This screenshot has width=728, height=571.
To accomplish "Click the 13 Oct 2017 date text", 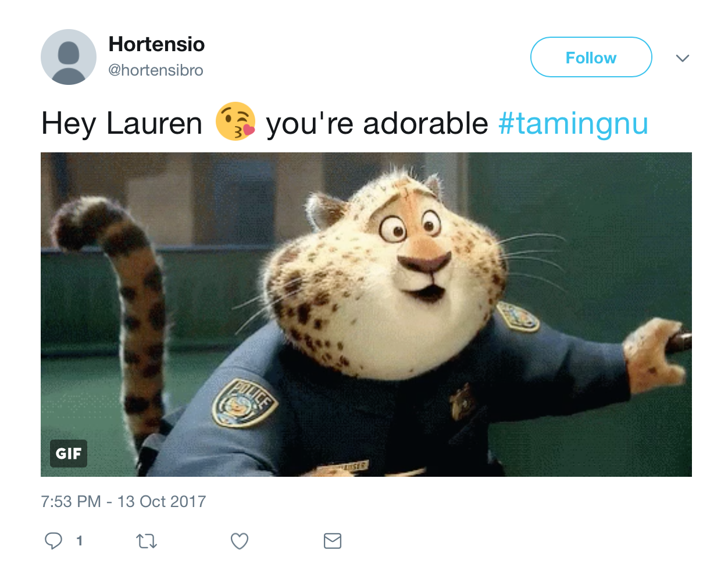I will pos(162,501).
